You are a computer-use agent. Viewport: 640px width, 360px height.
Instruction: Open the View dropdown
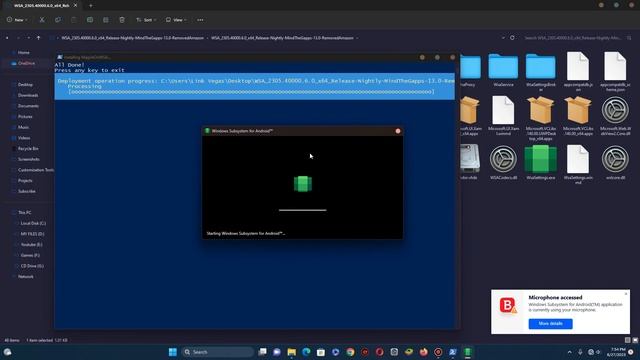tap(176, 20)
